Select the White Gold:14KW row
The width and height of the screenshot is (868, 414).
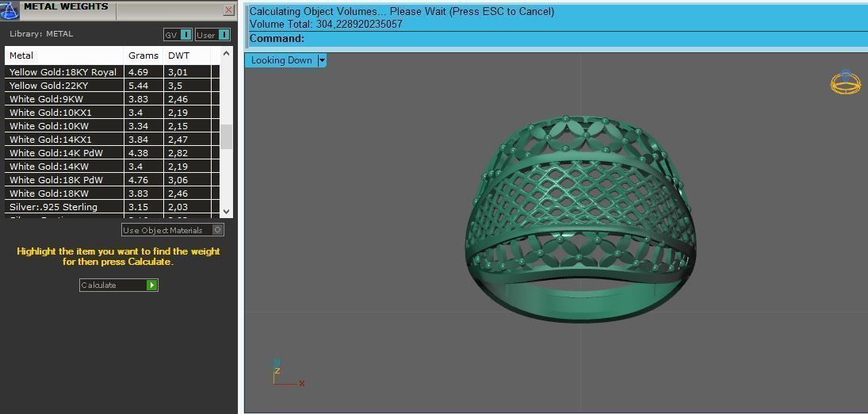pos(113,167)
